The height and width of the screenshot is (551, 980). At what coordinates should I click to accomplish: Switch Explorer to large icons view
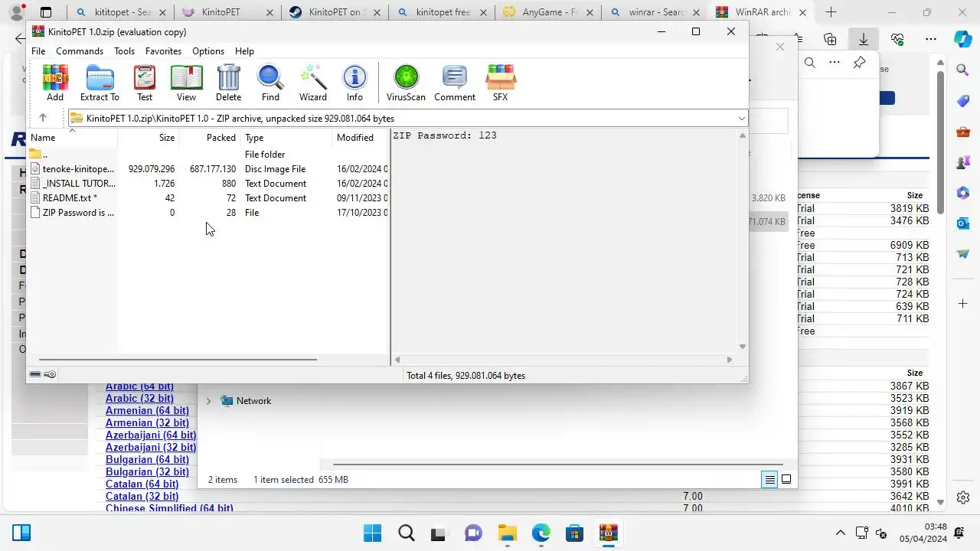pyautogui.click(x=786, y=480)
